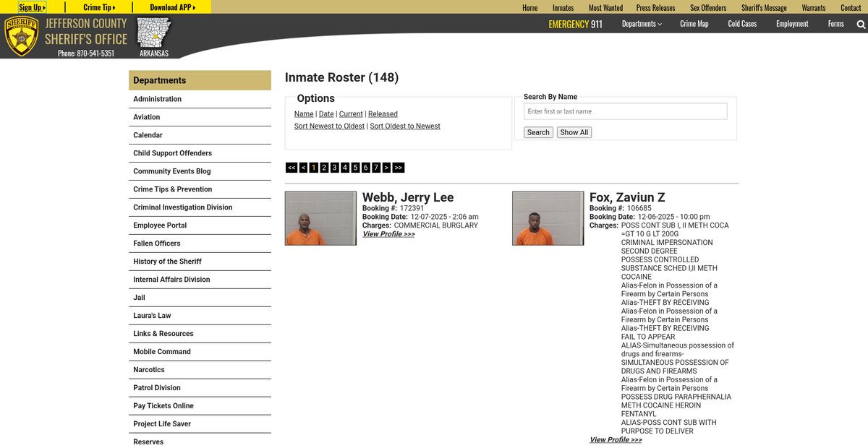Image resolution: width=868 pixels, height=448 pixels.
Task: Open the Crime Tip link
Action: [x=99, y=7]
